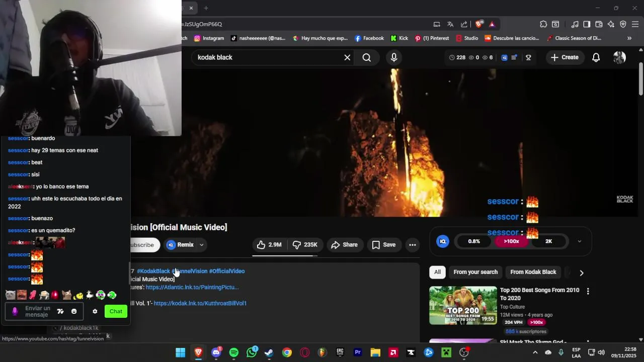The image size is (644, 362).
Task: Save the video to a playlist
Action: (x=383, y=245)
